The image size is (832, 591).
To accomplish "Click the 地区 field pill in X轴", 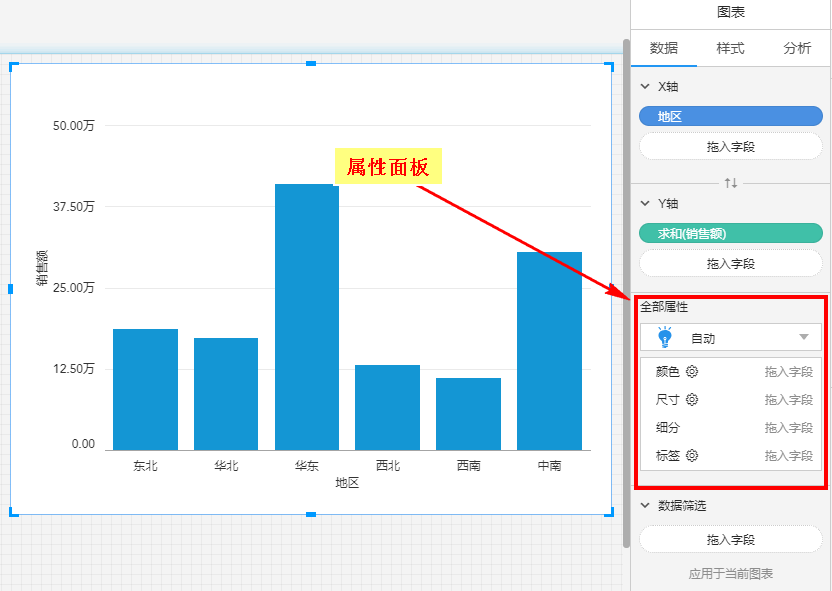I will pos(730,117).
